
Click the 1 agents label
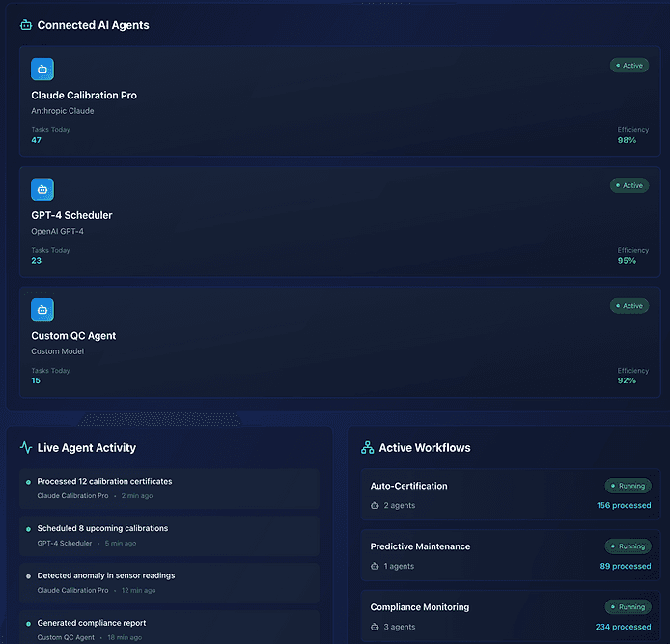[399, 566]
